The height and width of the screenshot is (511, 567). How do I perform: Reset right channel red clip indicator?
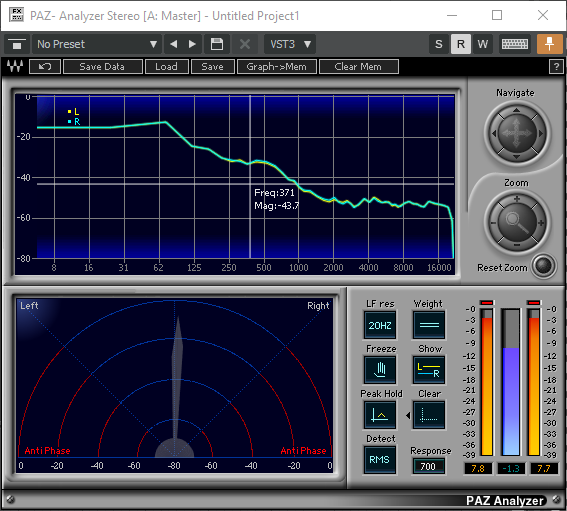(534, 302)
